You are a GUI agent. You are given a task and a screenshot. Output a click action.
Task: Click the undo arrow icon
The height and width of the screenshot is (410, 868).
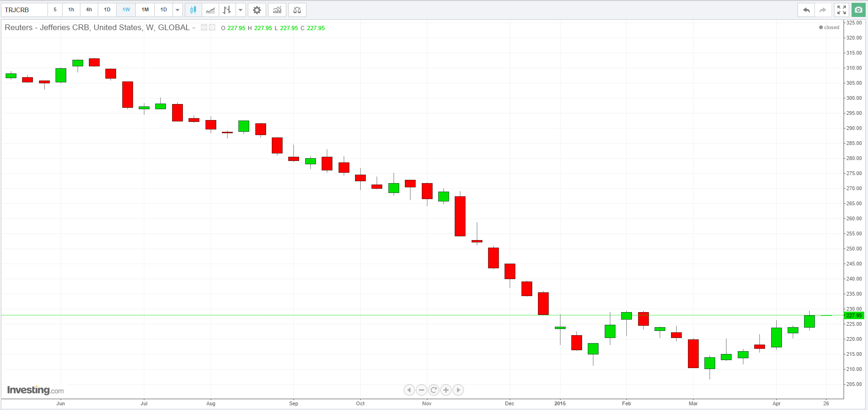[x=806, y=10]
